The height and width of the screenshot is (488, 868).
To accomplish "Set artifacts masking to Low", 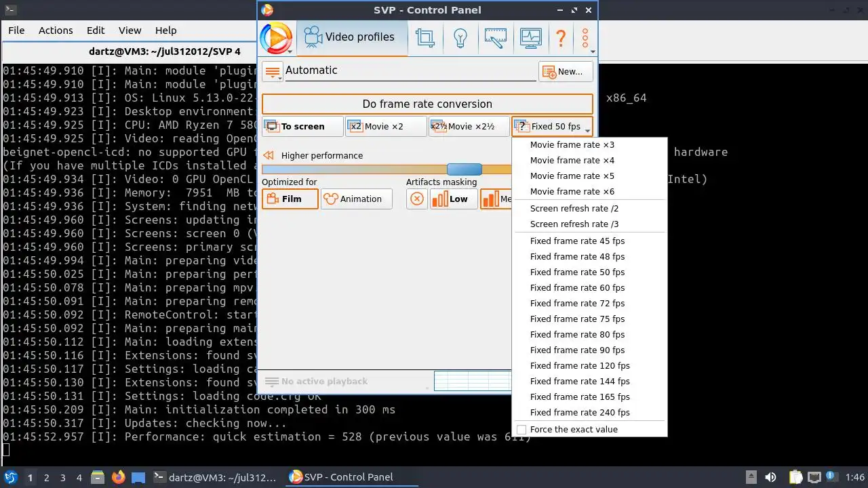I will pyautogui.click(x=454, y=199).
